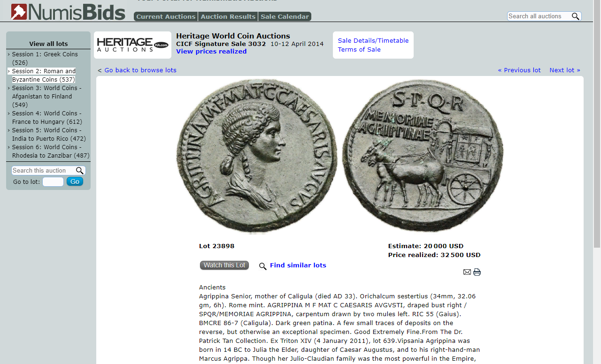Follow the View prices realized link
Viewport: 601px width, 364px height.
tap(211, 52)
